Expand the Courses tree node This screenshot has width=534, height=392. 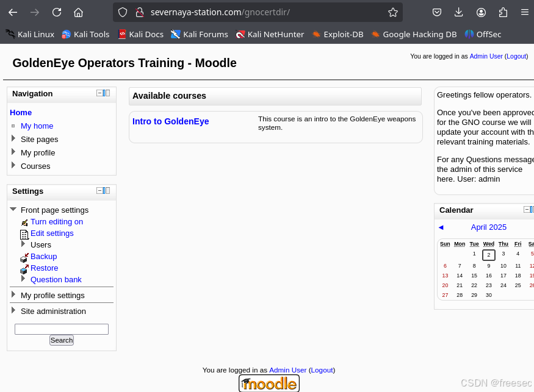pyautogui.click(x=13, y=165)
